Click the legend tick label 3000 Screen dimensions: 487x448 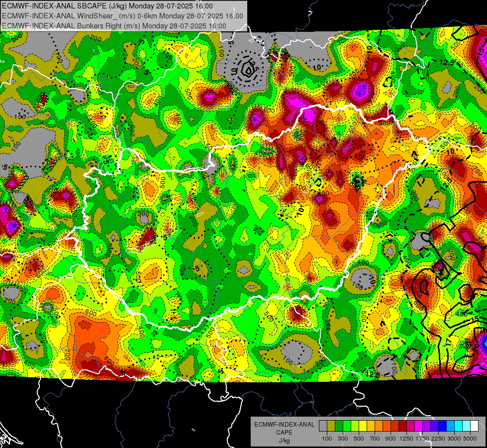pyautogui.click(x=454, y=439)
